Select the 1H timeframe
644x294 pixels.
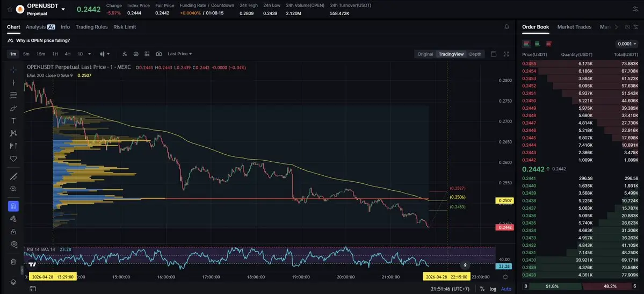point(55,54)
